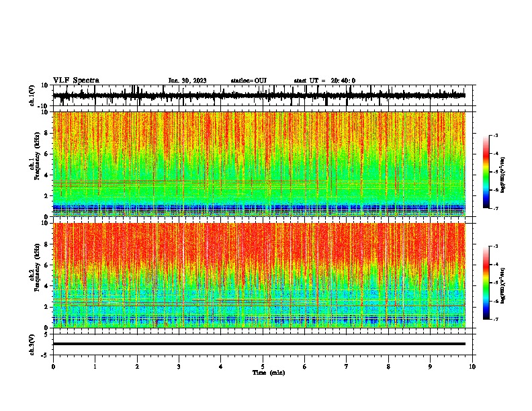Click the 8 kHz tick on ch.2 spectrogram
Viewport: 532px width, 411px height.
pos(46,244)
